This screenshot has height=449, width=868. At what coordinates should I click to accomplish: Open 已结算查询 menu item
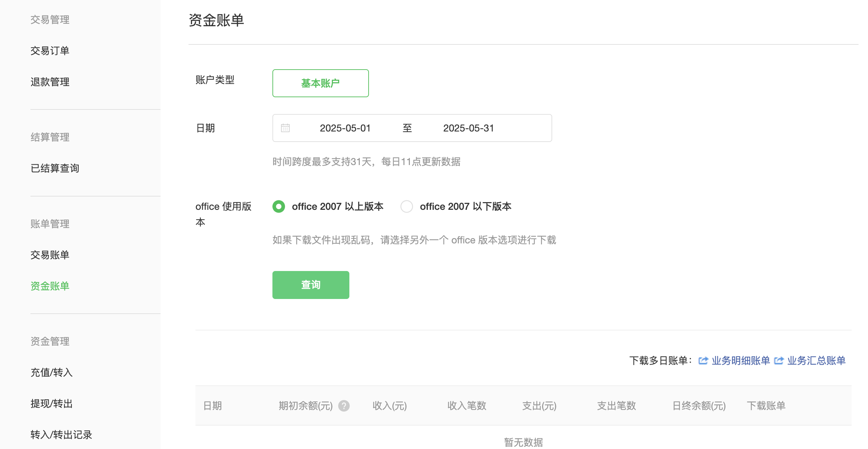(55, 168)
